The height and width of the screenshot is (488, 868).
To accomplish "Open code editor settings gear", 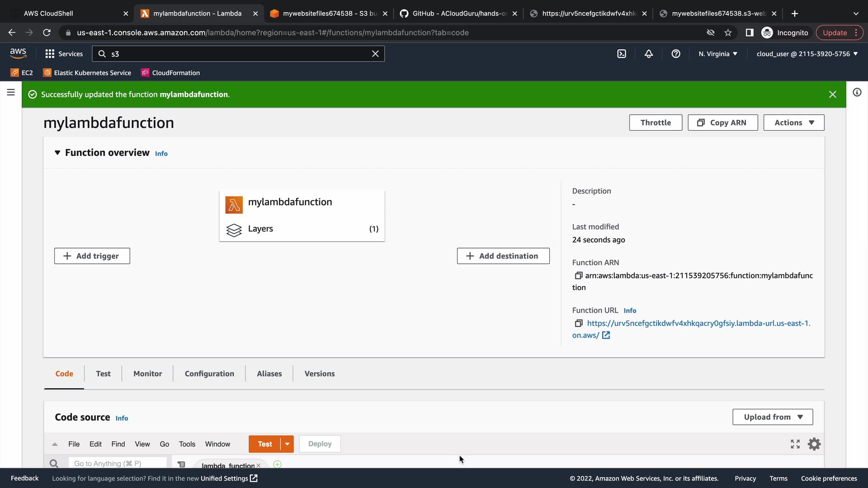I will 814,444.
